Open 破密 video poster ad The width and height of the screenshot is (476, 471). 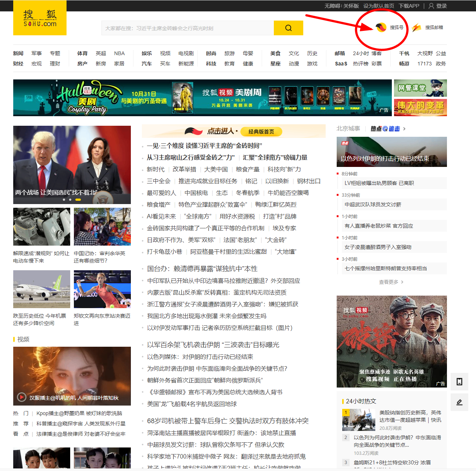pyautogui.click(x=392, y=342)
